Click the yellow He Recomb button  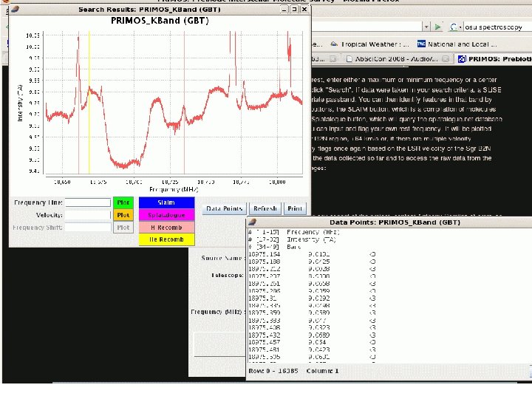166,239
